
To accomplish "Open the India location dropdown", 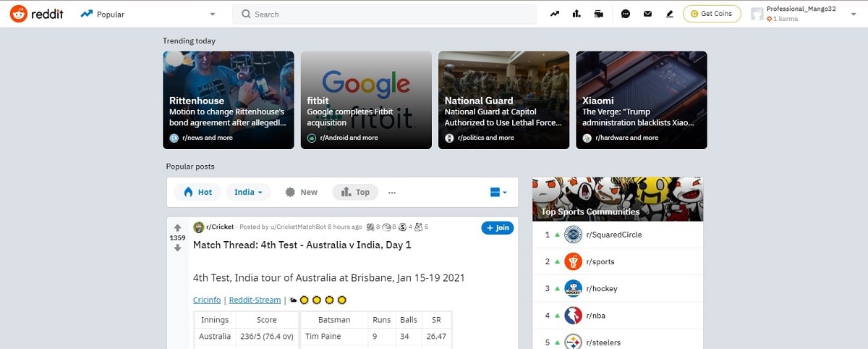I will [249, 192].
